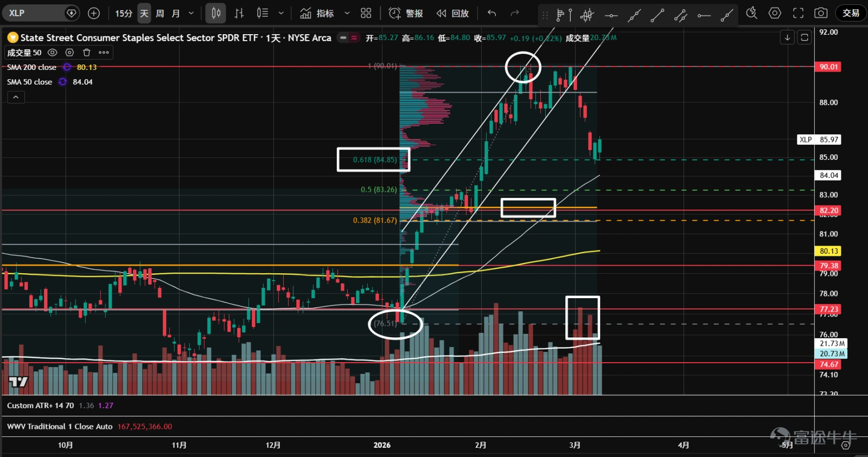Viewport: 868px width, 457px height.
Task: Click the 79.38 red price label
Action: [x=828, y=266]
